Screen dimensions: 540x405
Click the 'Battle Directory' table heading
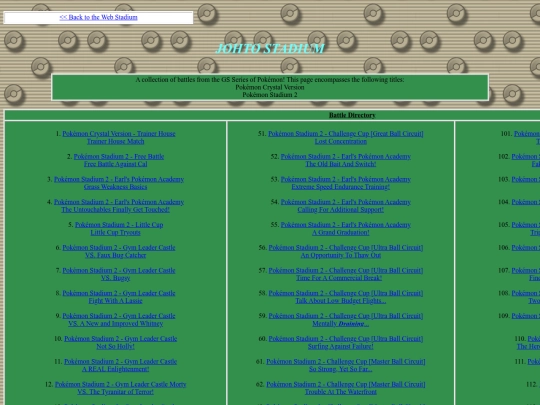tap(352, 115)
